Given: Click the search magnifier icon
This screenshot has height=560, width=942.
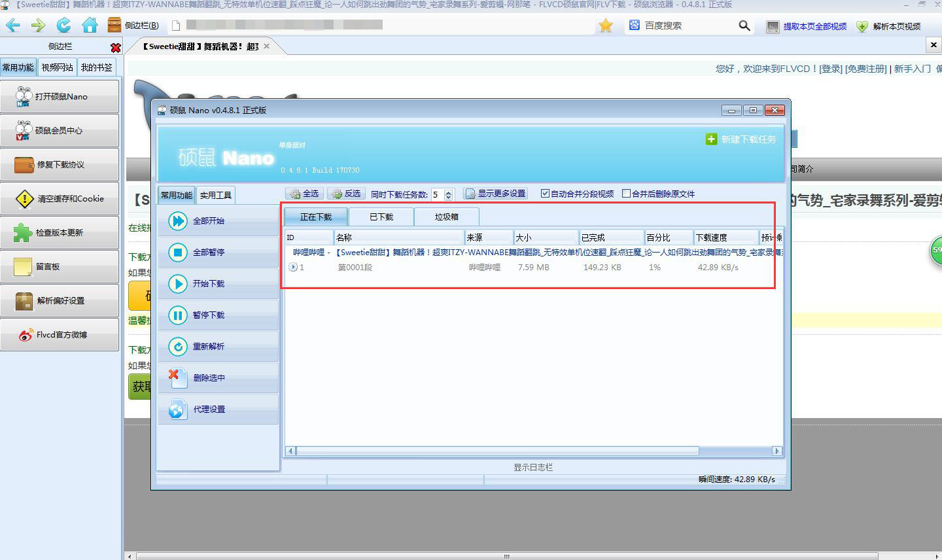Looking at the screenshot, I should tap(744, 26).
